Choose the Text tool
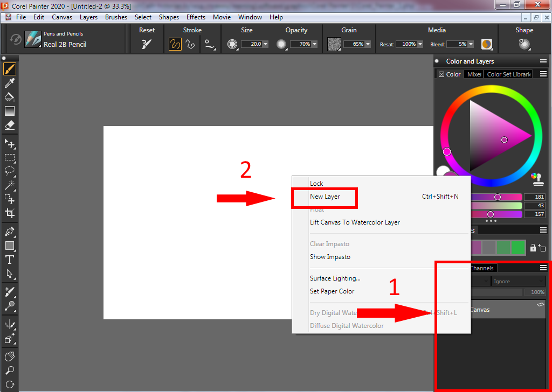The height and width of the screenshot is (392, 552). tap(9, 260)
